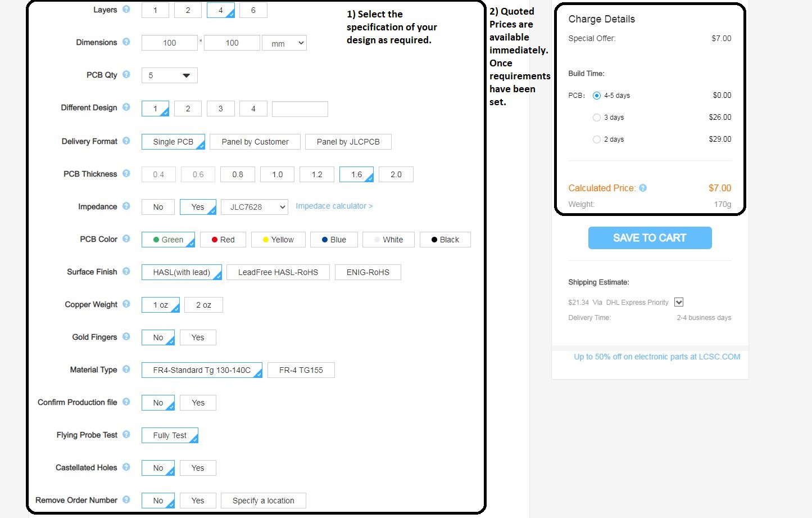This screenshot has height=518, width=812.
Task: Pick Red PCB color
Action: (x=223, y=240)
